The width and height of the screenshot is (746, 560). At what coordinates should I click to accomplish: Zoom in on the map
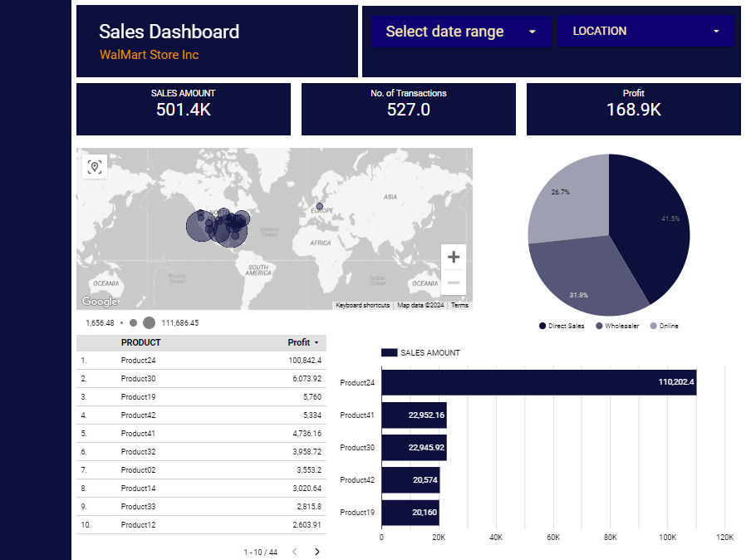[x=454, y=257]
